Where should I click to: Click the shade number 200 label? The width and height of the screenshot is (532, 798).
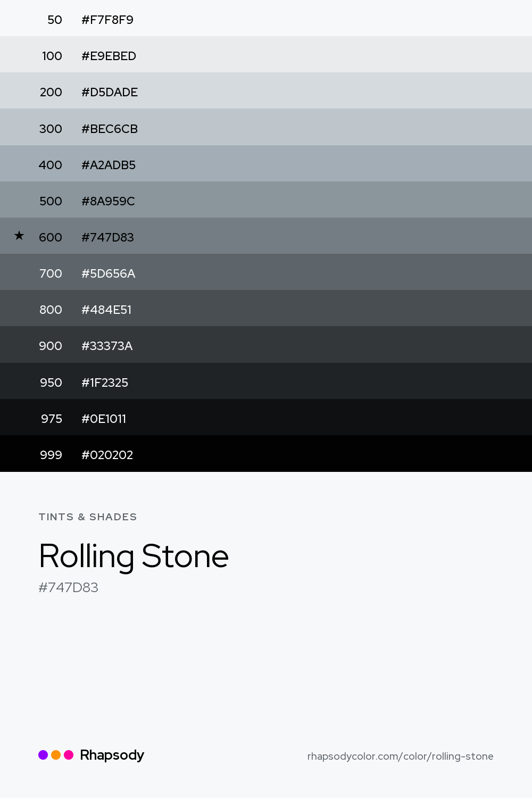point(51,93)
